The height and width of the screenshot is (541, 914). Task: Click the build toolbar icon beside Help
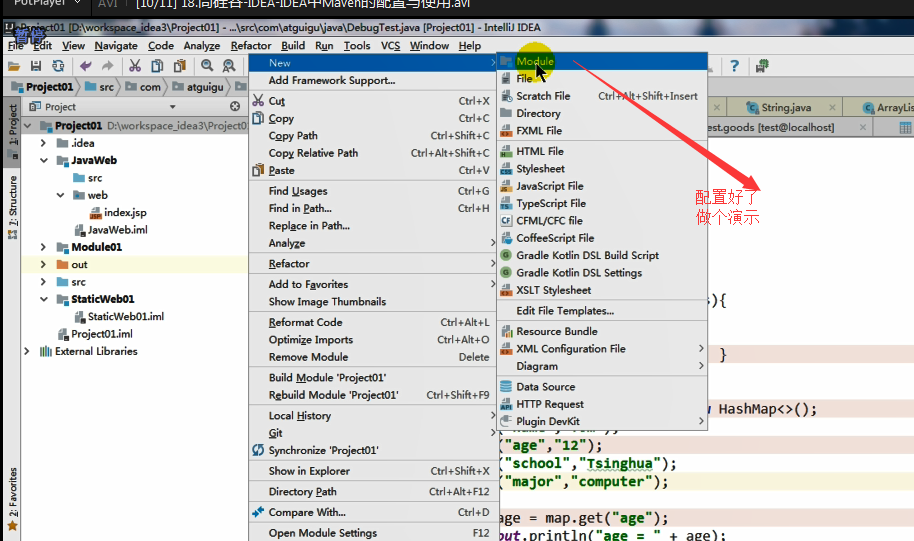(762, 66)
